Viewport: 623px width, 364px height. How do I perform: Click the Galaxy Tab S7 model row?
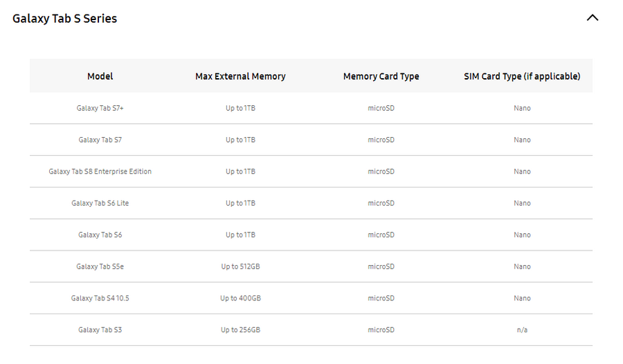(100, 140)
